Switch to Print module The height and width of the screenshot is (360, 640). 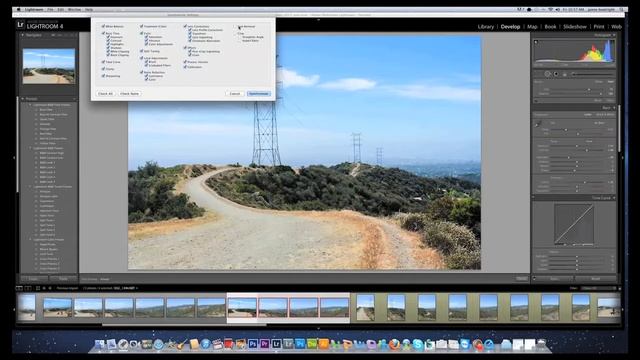coord(599,27)
